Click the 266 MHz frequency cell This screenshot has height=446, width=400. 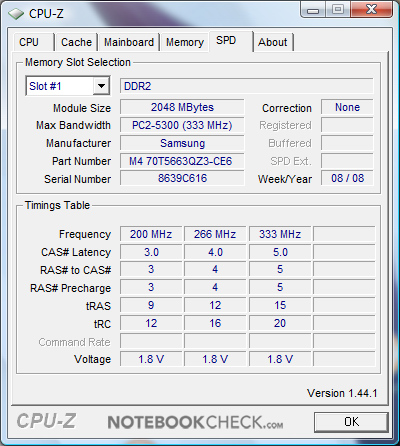215,234
